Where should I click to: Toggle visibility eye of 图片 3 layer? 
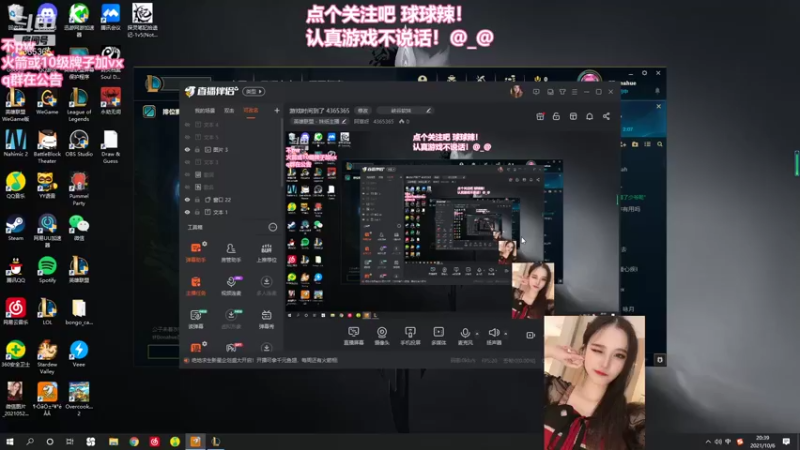click(x=187, y=149)
